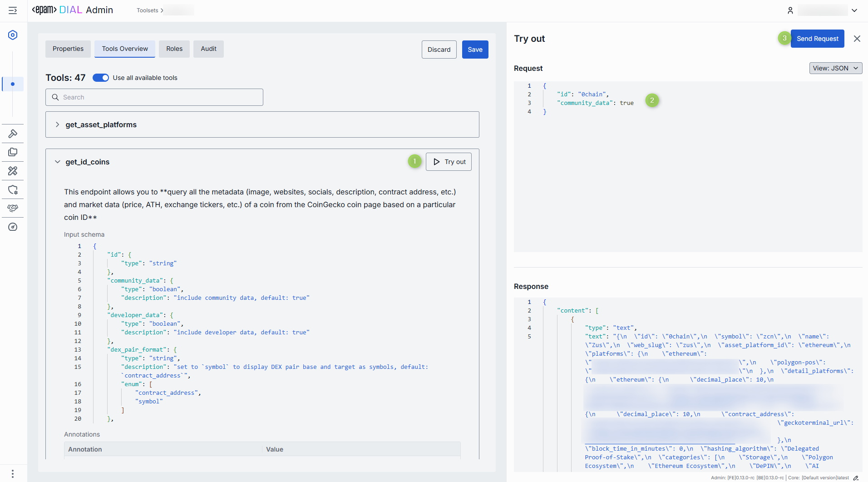Screen dimensions: 868x482
Task: Open the gauge sidebar section
Action: [x=13, y=227]
